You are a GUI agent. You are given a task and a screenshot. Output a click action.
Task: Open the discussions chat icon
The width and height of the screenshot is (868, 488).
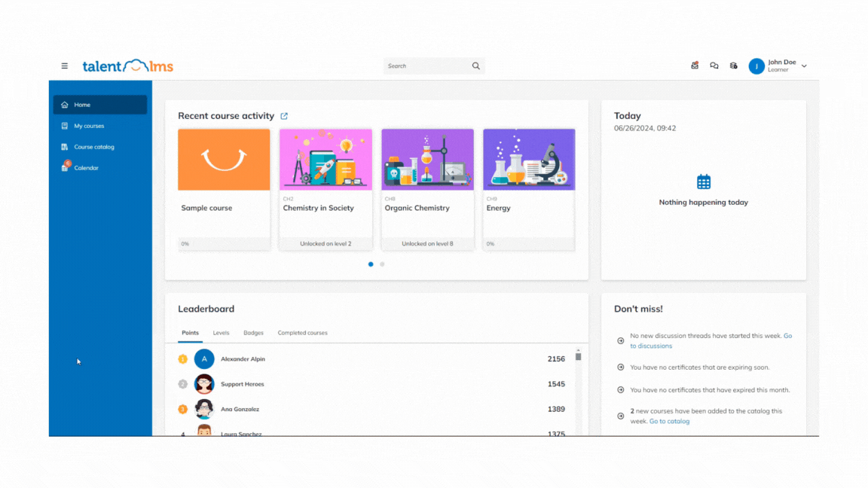click(x=714, y=66)
